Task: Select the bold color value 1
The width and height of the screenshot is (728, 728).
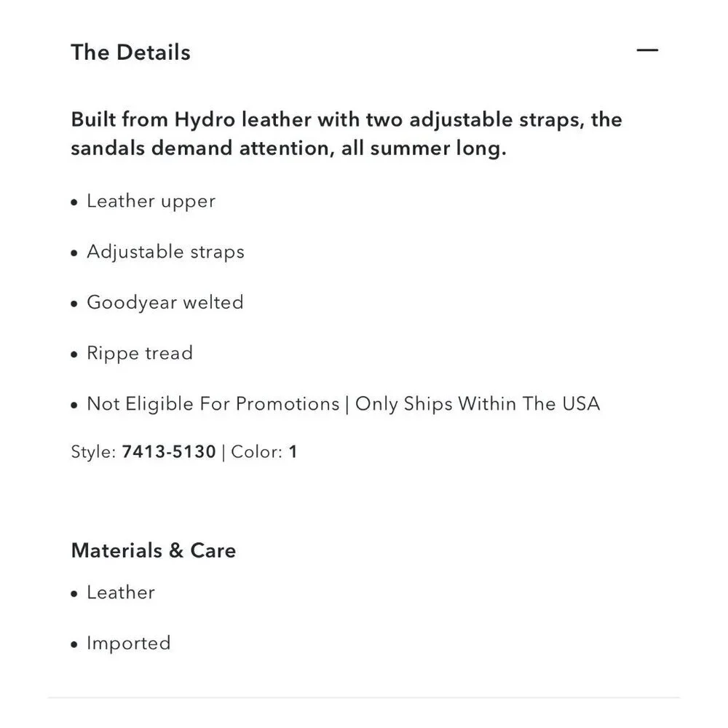Action: click(293, 452)
